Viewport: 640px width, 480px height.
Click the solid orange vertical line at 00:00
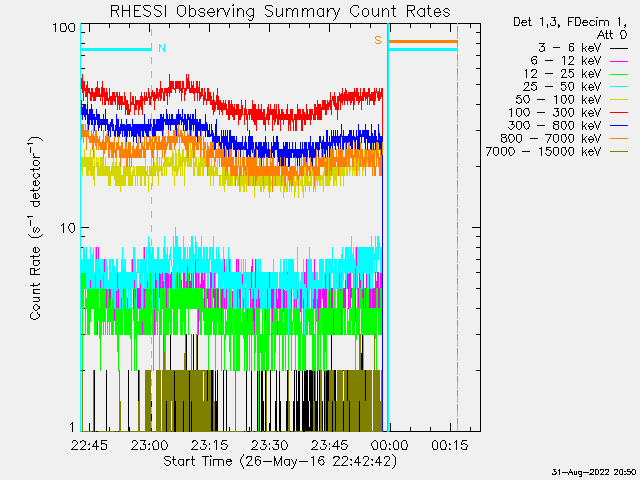387,227
